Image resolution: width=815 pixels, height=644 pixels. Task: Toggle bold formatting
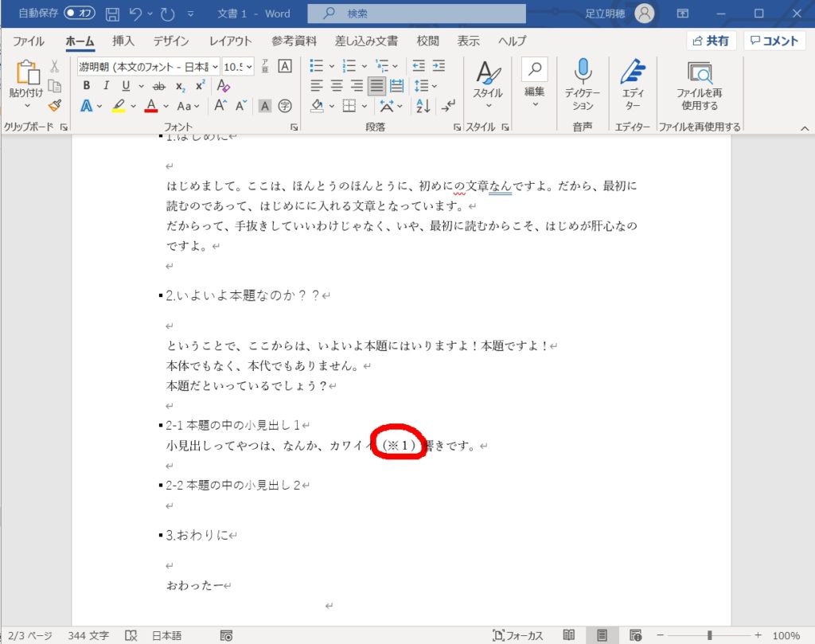pyautogui.click(x=86, y=86)
